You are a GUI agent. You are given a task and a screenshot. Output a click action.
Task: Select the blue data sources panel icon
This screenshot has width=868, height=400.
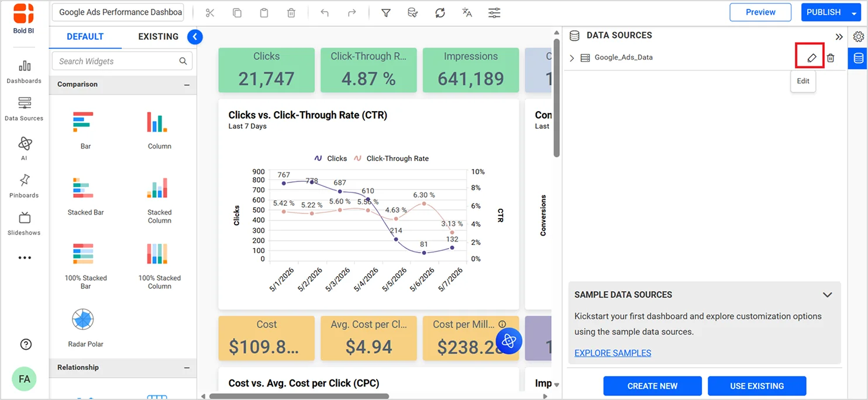tap(858, 58)
